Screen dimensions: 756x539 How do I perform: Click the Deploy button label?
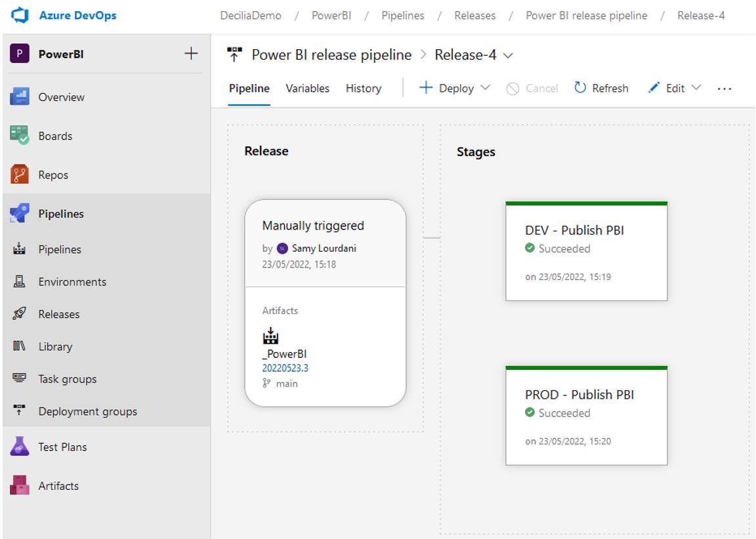[456, 89]
